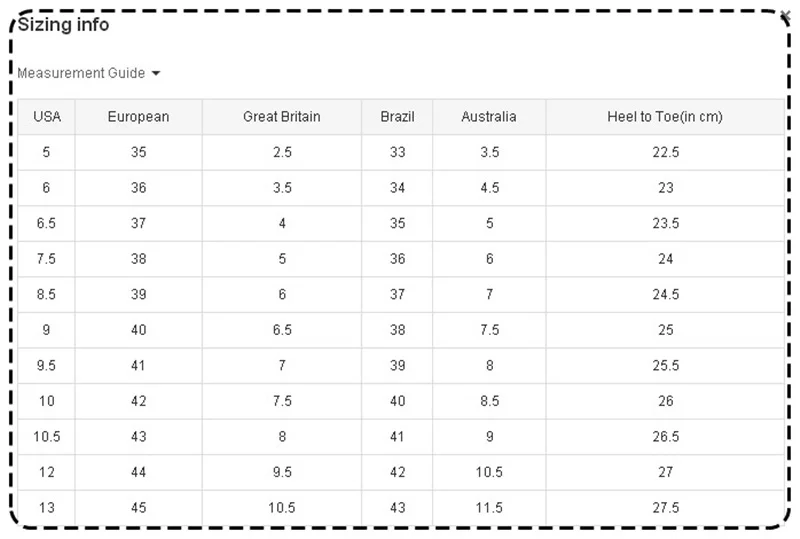Expand the Measurement Guide dropdown
Image resolution: width=800 pixels, height=539 pixels.
tap(89, 73)
